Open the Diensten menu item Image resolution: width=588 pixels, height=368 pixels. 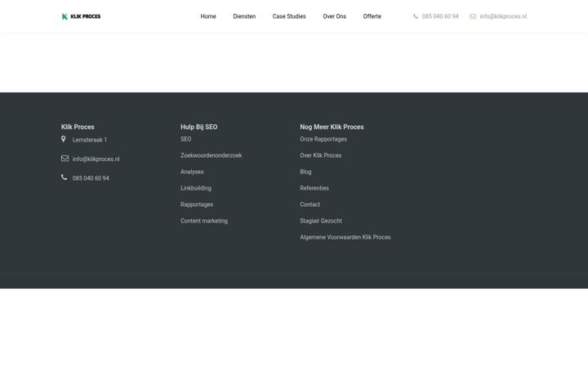click(x=244, y=16)
